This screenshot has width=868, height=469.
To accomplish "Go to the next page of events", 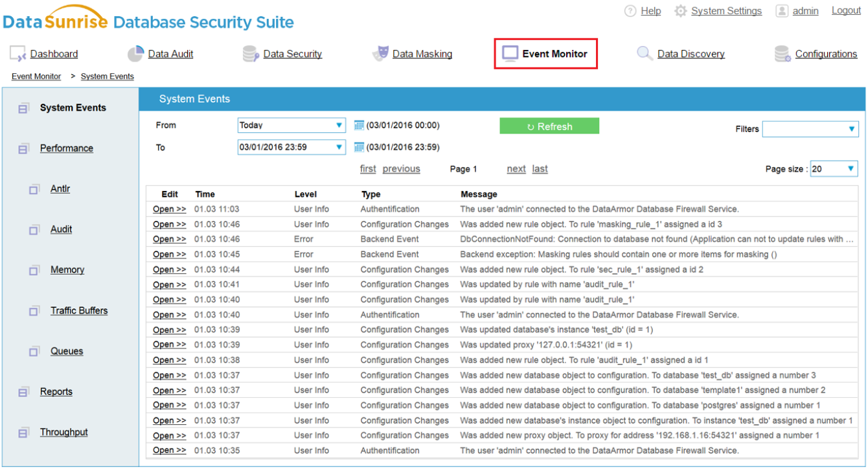I will [516, 169].
